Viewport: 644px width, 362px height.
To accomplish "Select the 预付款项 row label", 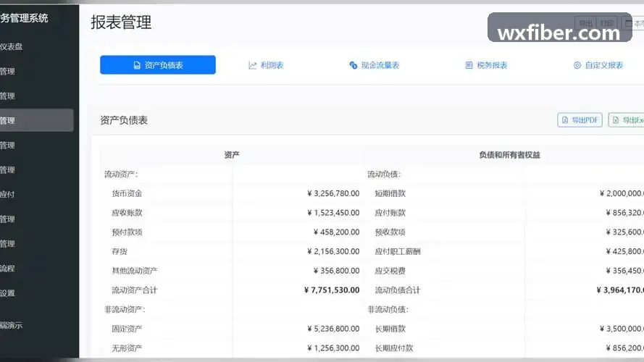I will (127, 232).
